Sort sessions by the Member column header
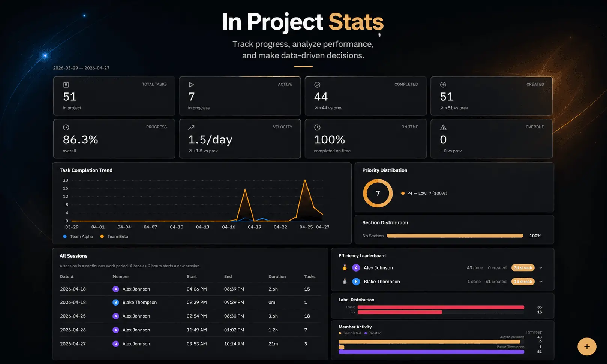The height and width of the screenshot is (364, 607). 121,277
